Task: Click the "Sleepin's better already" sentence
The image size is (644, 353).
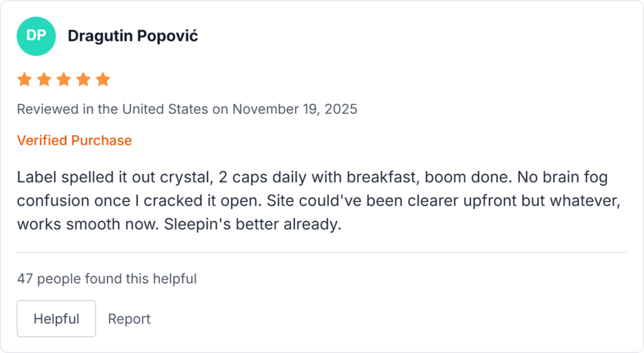Action: (x=252, y=224)
